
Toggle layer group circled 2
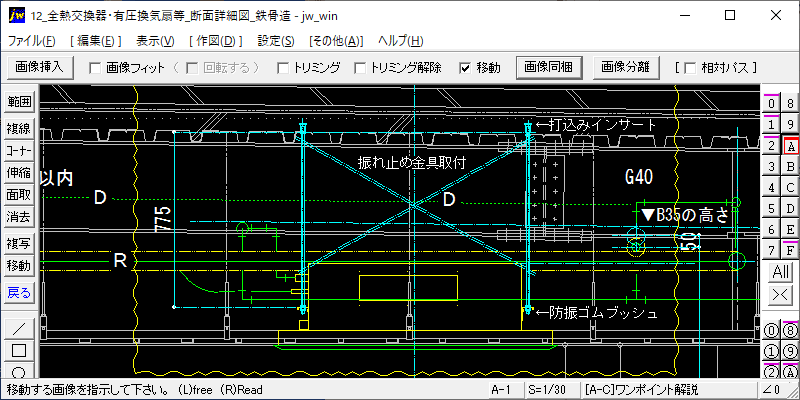click(771, 371)
